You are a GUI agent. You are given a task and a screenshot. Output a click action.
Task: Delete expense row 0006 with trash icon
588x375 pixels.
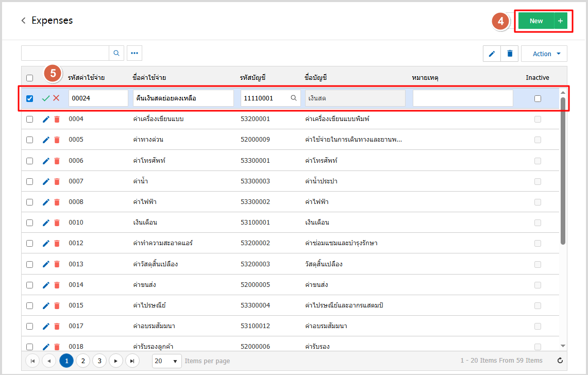[x=57, y=161]
